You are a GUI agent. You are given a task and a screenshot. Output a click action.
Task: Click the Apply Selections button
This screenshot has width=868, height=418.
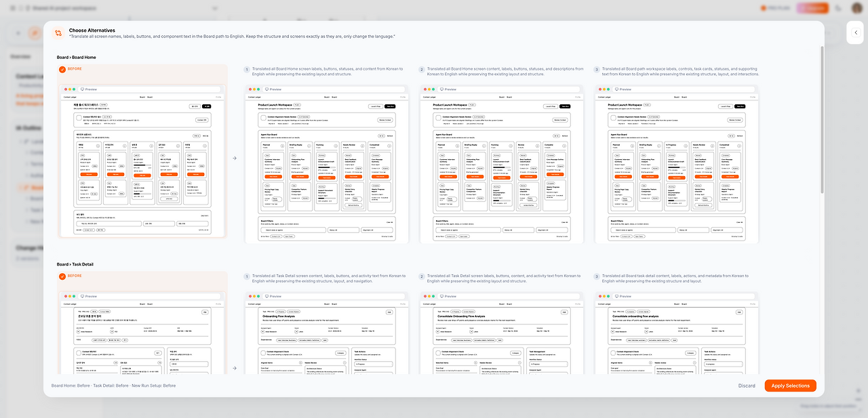click(x=790, y=385)
